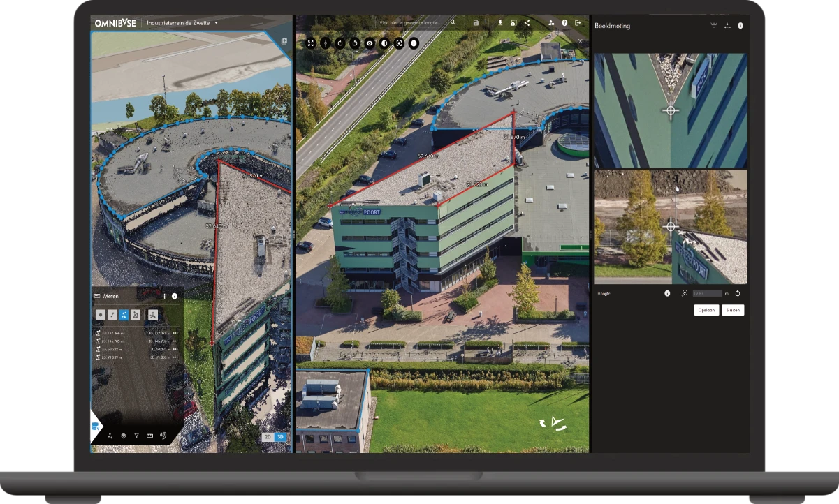This screenshot has width=839, height=504.
Task: Open the filter tab in bottom toolbar
Action: [136, 436]
